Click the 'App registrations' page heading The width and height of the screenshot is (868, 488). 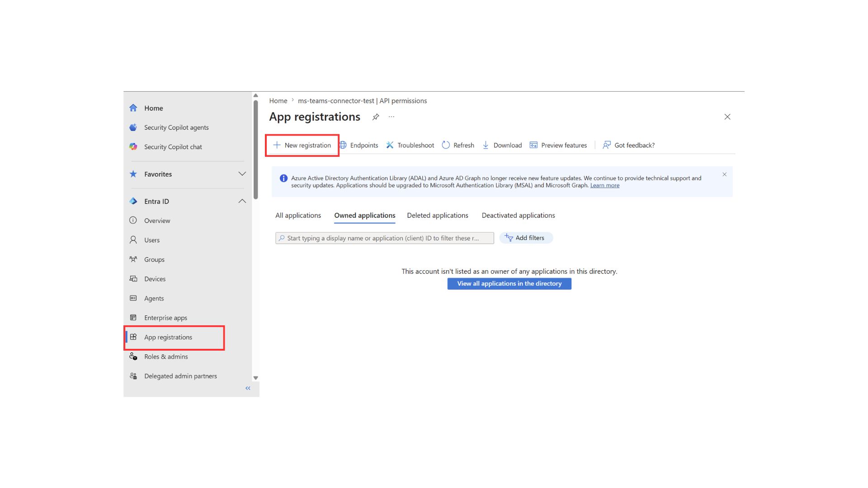coord(315,117)
